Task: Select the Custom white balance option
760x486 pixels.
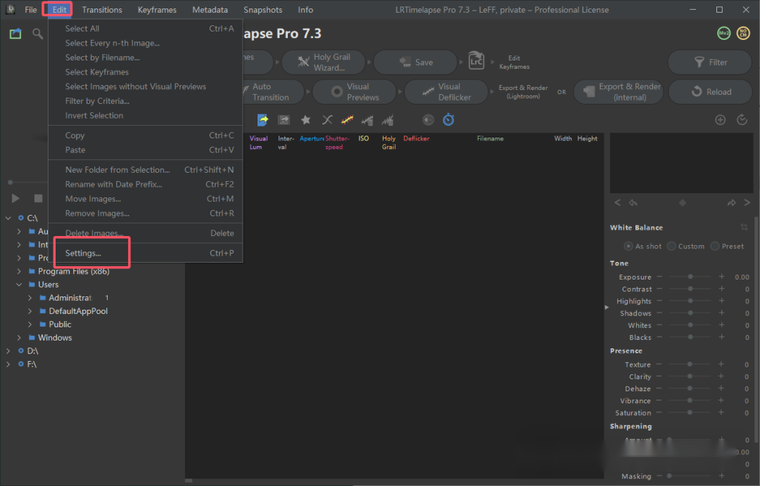Action: 672,246
